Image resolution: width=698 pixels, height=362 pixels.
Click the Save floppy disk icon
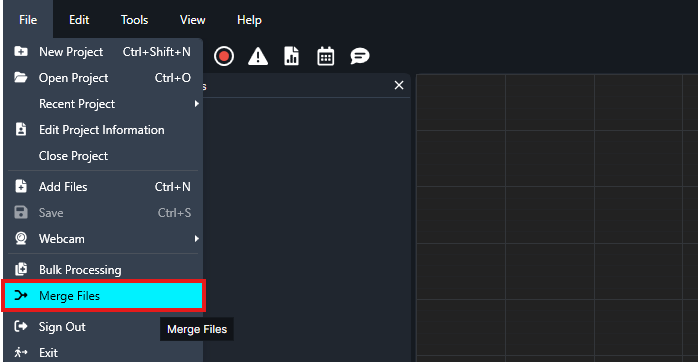pyautogui.click(x=20, y=212)
